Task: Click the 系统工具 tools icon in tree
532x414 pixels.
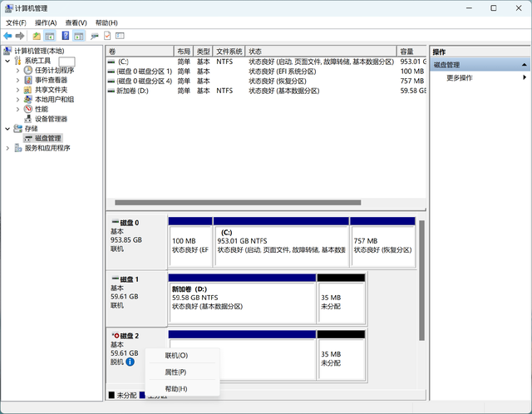Action: (x=17, y=61)
